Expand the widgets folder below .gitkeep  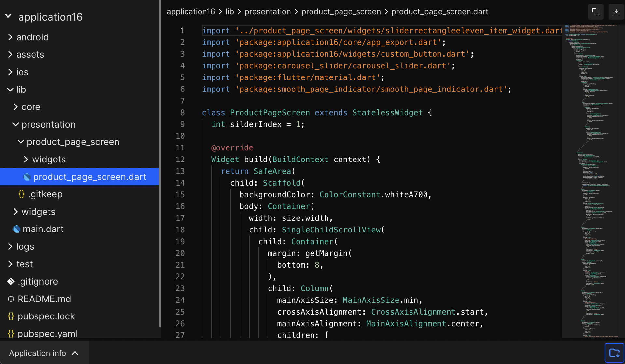(x=16, y=212)
